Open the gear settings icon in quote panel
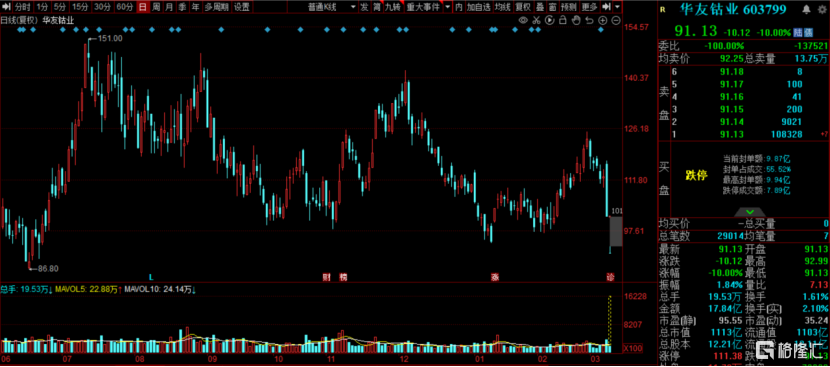Image resolution: width=830 pixels, height=367 pixels. [821, 10]
